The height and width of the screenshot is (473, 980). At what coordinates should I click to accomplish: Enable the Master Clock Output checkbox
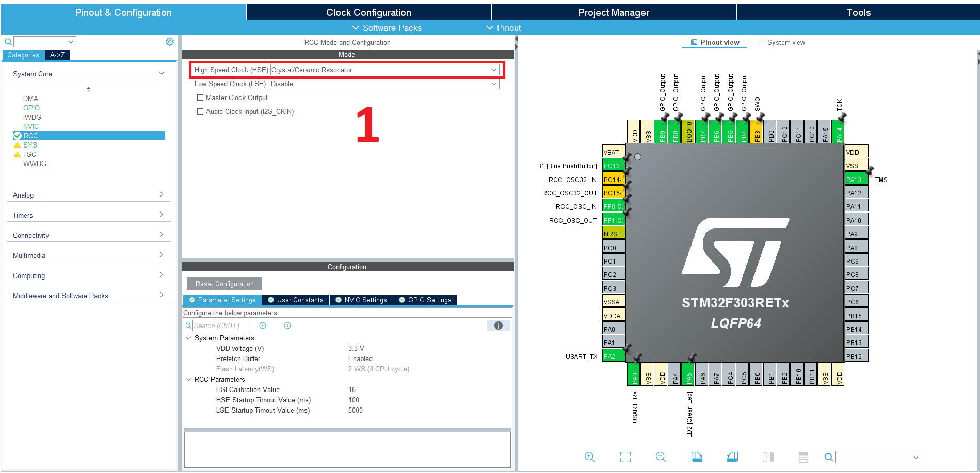point(200,97)
